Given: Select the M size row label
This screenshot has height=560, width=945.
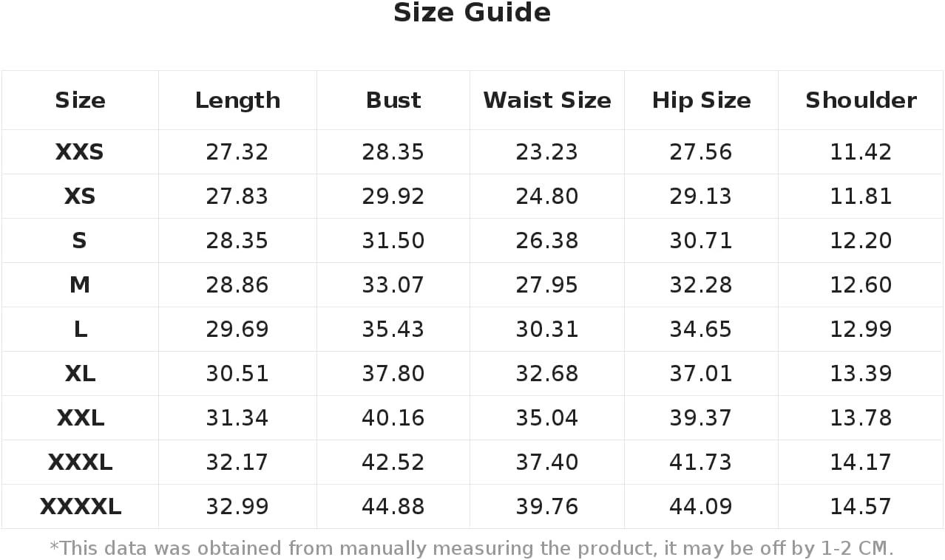Looking at the screenshot, I should (80, 285).
